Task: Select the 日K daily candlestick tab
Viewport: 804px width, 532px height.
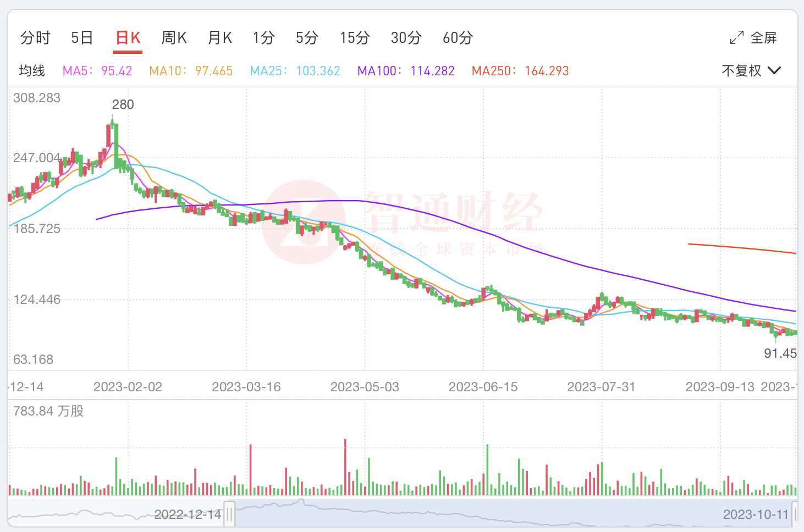Action: (128, 38)
